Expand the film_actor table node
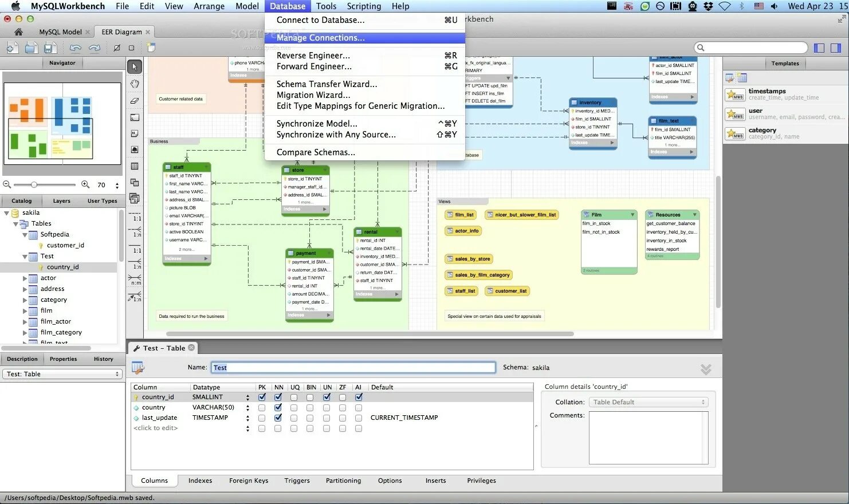Viewport: 849px width, 504px height. tap(25, 322)
